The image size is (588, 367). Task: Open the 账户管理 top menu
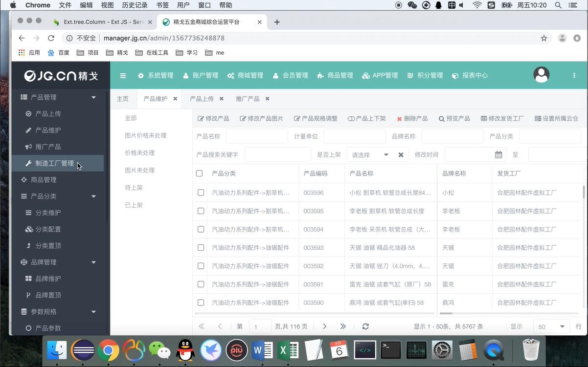pos(201,75)
